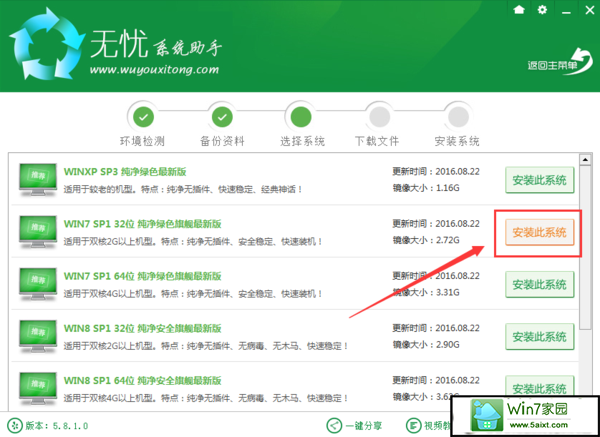Click monitor icon for WIN8 SP1 32位 row
Image resolution: width=600 pixels, height=437 pixels.
coord(38,337)
